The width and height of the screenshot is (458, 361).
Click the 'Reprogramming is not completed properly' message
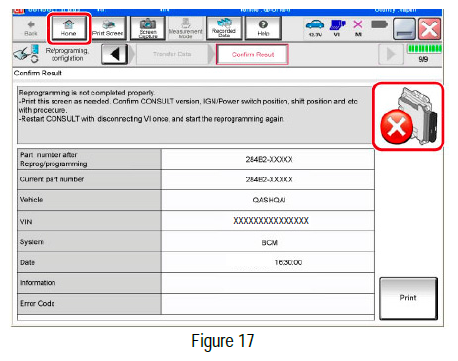[x=87, y=93]
